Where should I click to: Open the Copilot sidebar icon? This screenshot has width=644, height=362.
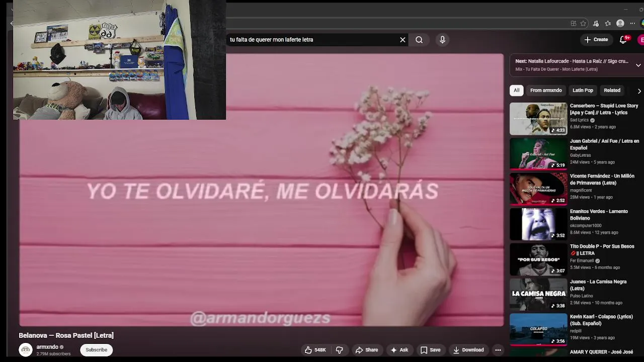642,24
